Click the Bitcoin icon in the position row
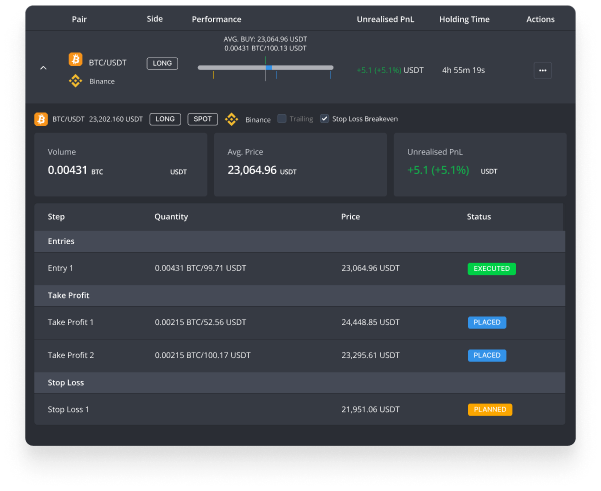The image size is (601, 491). coord(74,61)
